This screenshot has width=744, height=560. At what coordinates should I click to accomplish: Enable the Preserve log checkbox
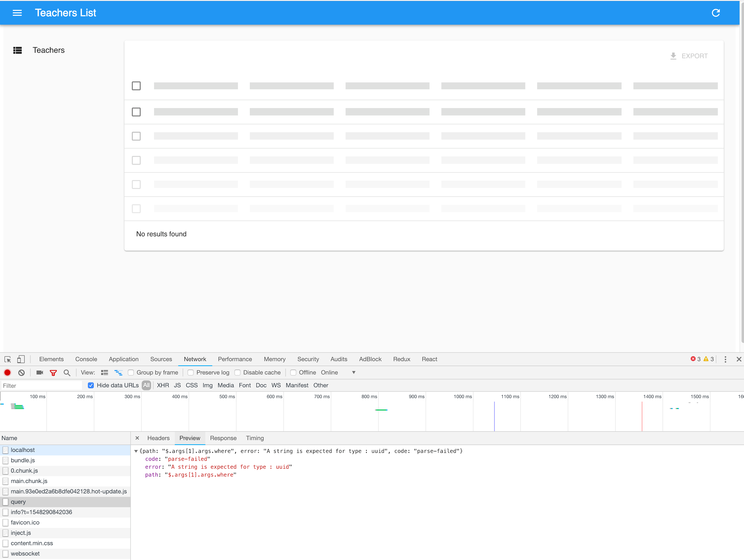coord(191,373)
